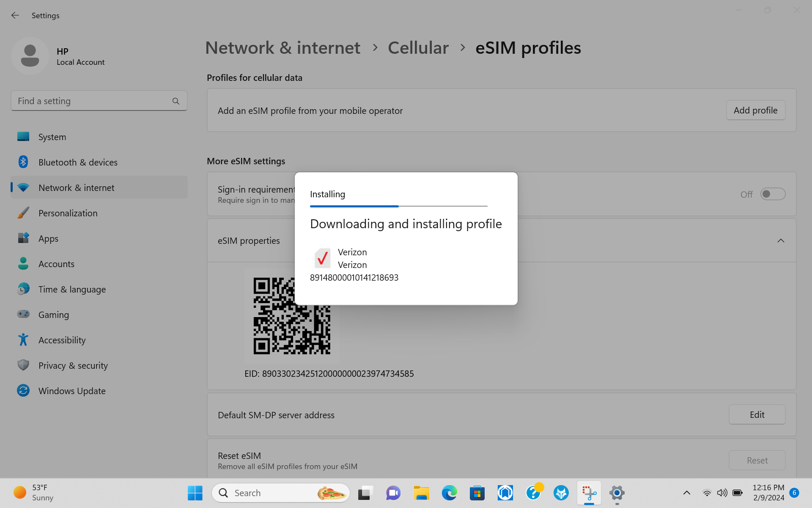Open the notifications badge showing 6

coord(794,493)
